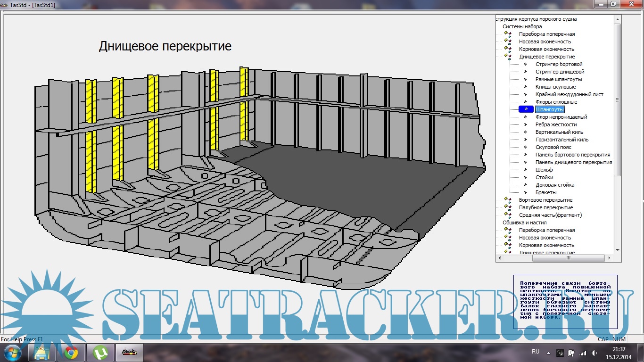Open uTorrent from the taskbar
The image size is (644, 362).
click(100, 352)
